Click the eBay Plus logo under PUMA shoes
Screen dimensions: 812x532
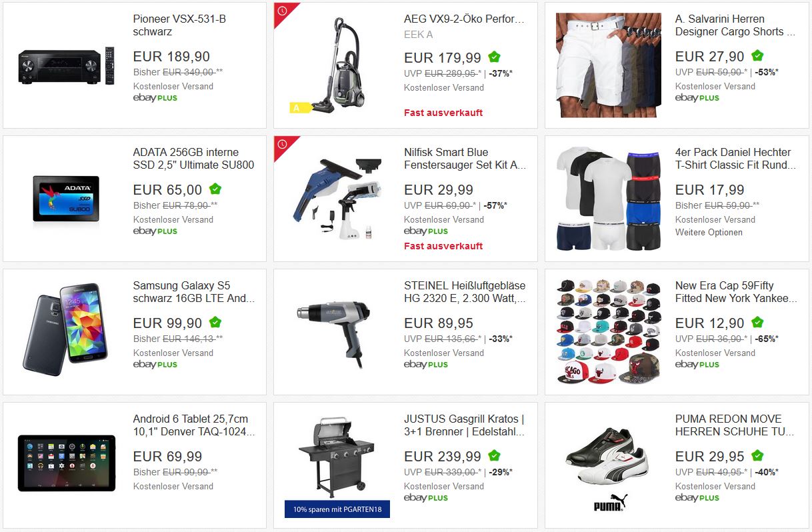(697, 498)
